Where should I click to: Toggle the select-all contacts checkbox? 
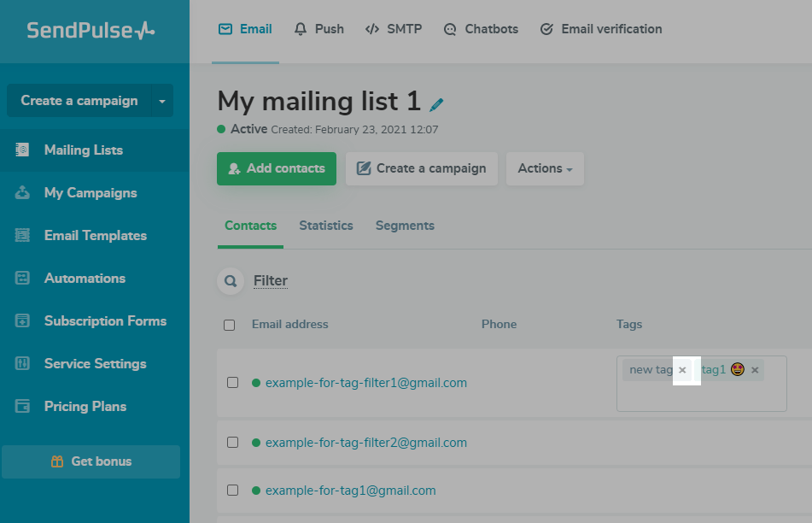coord(229,325)
